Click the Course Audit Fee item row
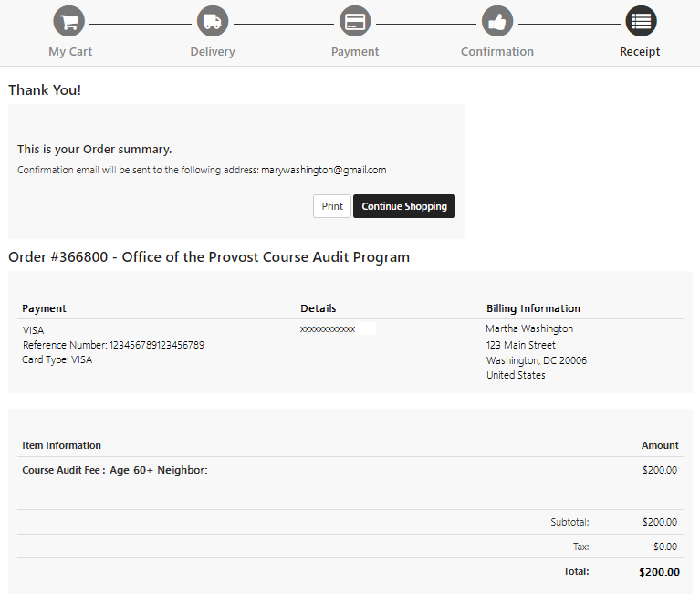 [115, 470]
